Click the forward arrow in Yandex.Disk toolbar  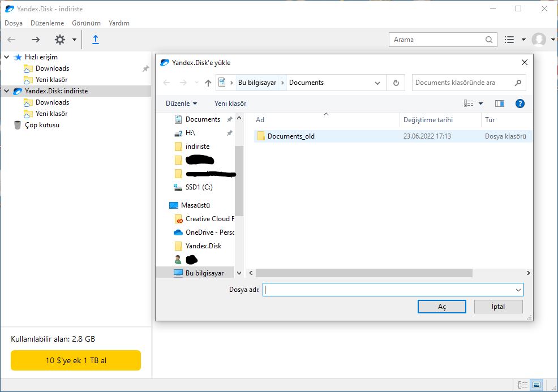click(36, 40)
